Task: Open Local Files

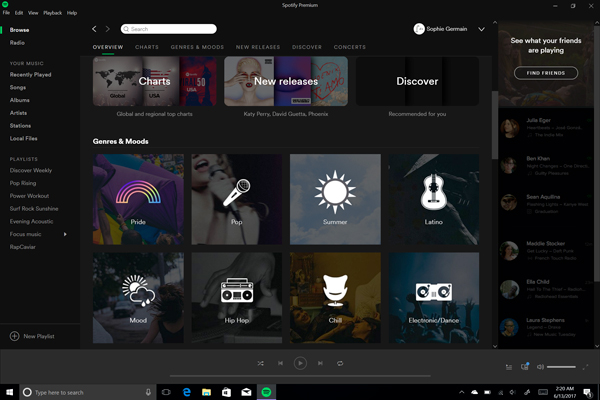Action: coord(24,138)
